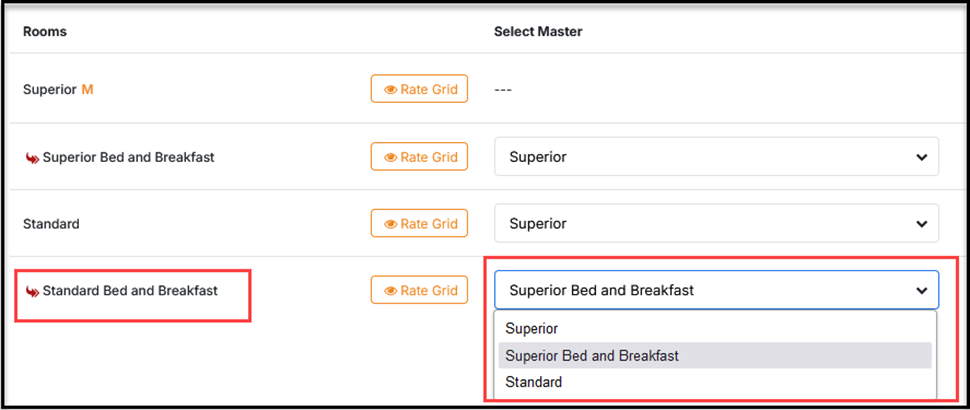Click the Standard Bed and Breakfast room label
This screenshot has width=970, height=410.
129,291
